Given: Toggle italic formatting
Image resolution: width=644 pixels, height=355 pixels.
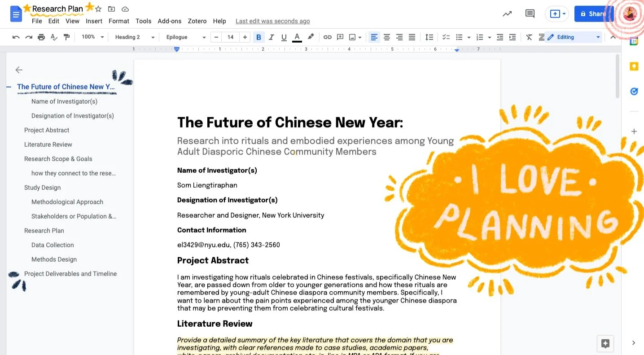Looking at the screenshot, I should 271,37.
